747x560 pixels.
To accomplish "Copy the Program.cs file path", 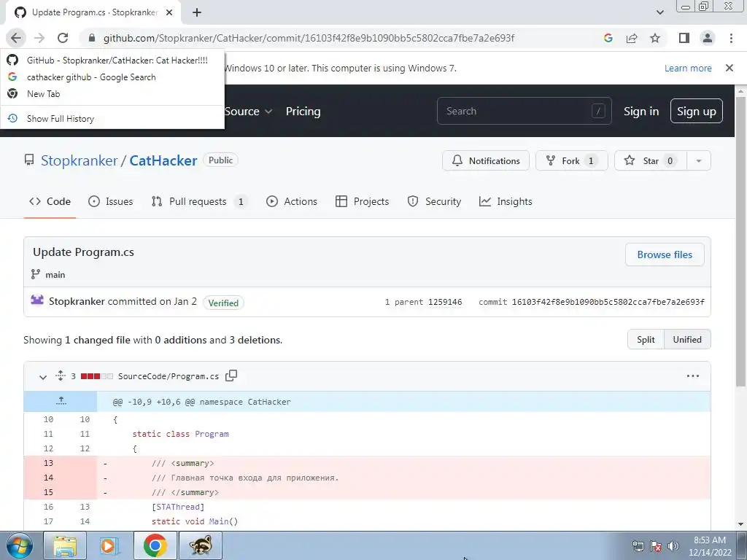I will (x=231, y=376).
